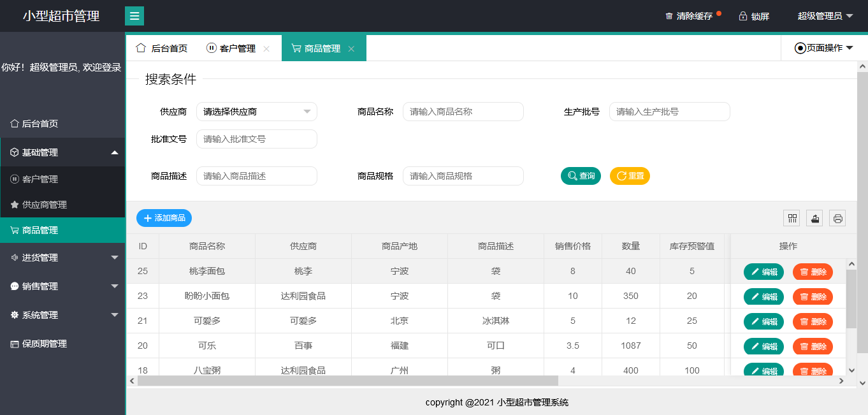Open 供应商管理 in the sidebar
The image size is (868, 415).
45,205
